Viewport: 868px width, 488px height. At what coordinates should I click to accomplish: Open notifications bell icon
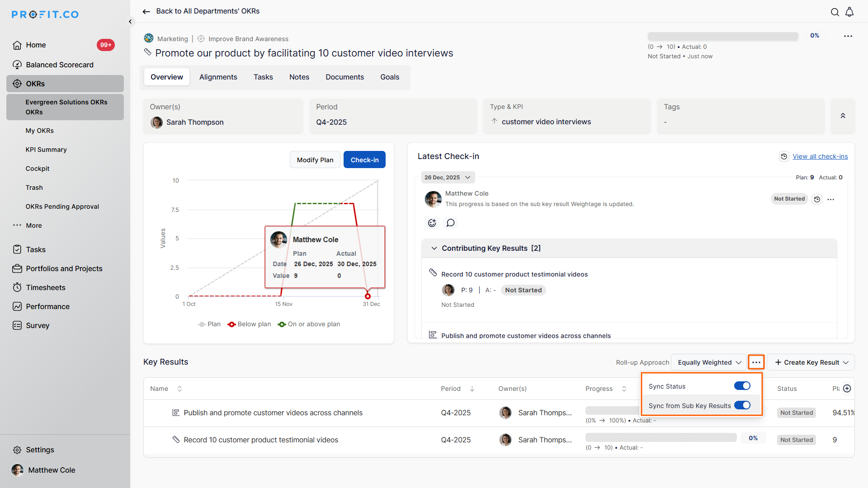[849, 12]
